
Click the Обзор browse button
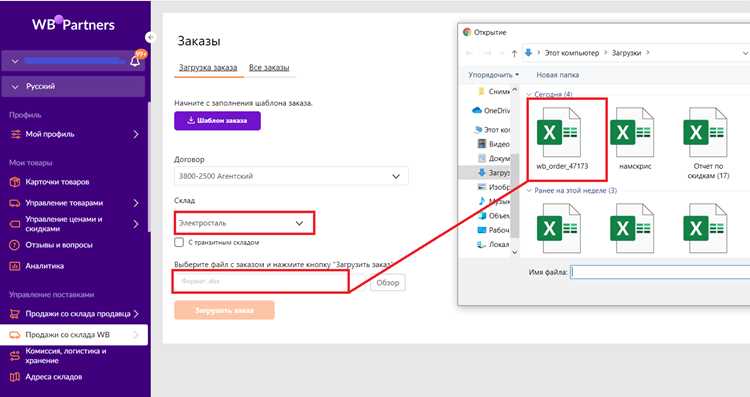coord(387,283)
